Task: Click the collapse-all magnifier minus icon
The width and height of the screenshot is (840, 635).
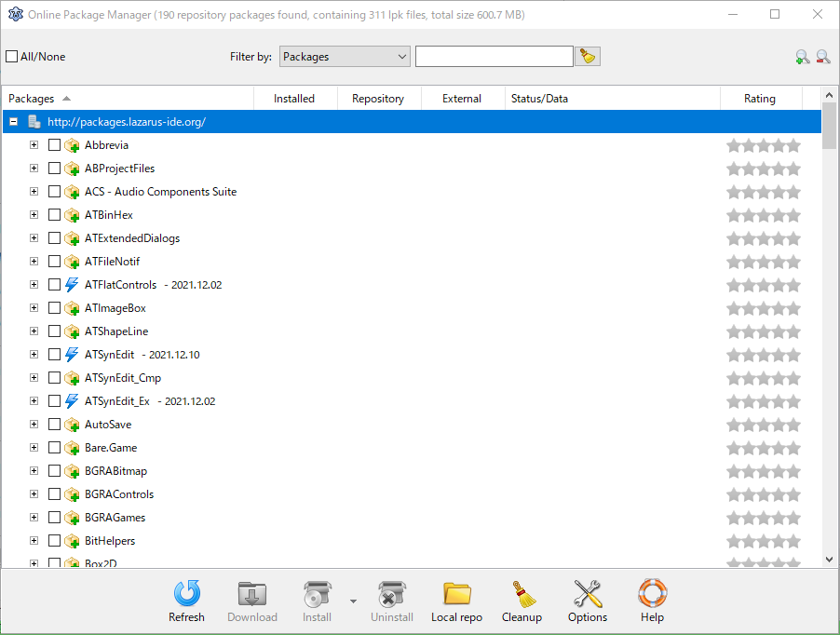Action: click(x=823, y=56)
